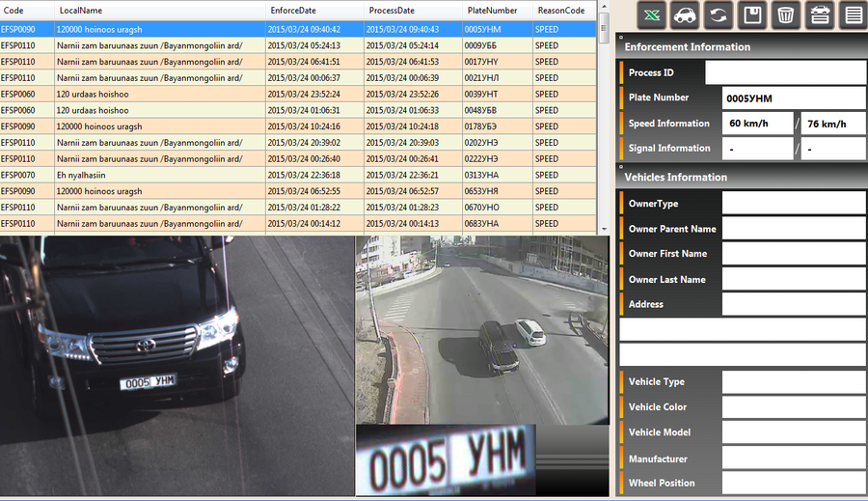Select row with plate 0222УНЭ
Image resolution: width=868 pixels, height=501 pixels.
click(298, 158)
